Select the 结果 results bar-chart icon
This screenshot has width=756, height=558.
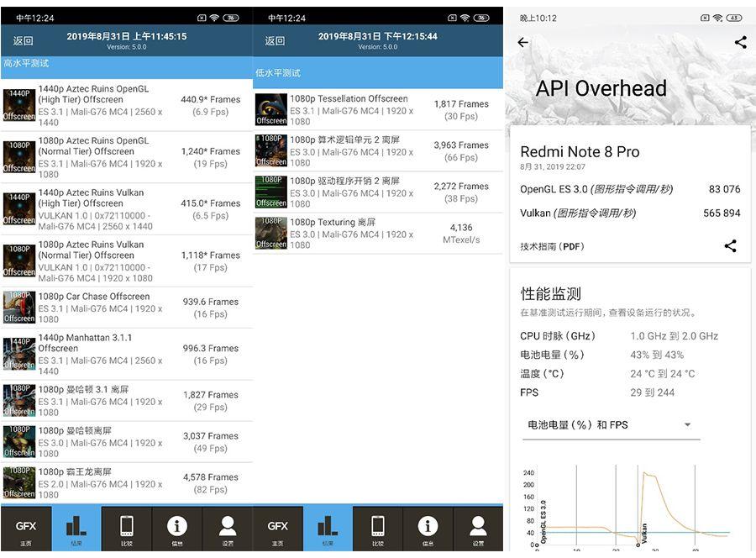76,528
